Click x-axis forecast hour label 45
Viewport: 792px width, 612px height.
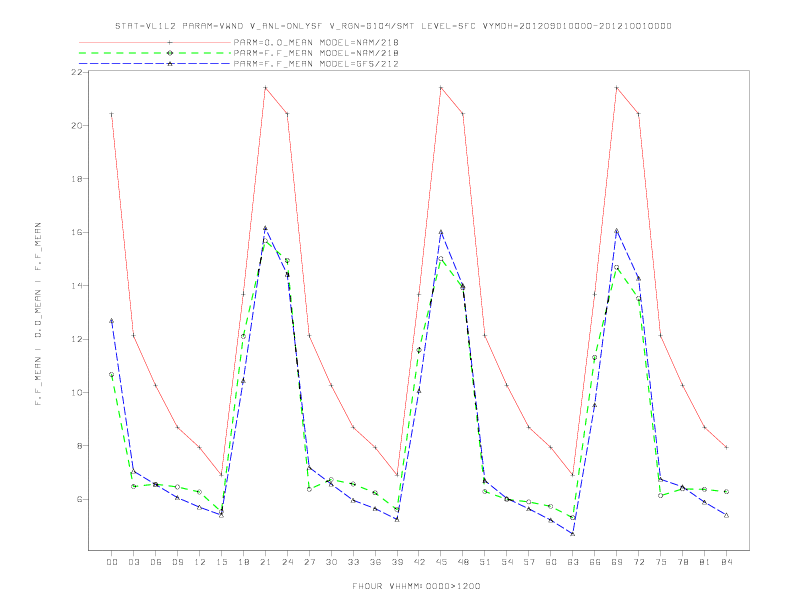coord(441,562)
